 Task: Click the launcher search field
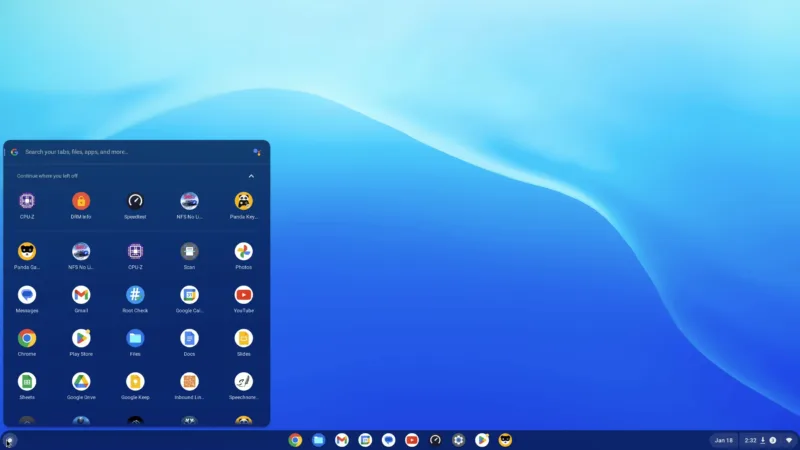pos(130,152)
